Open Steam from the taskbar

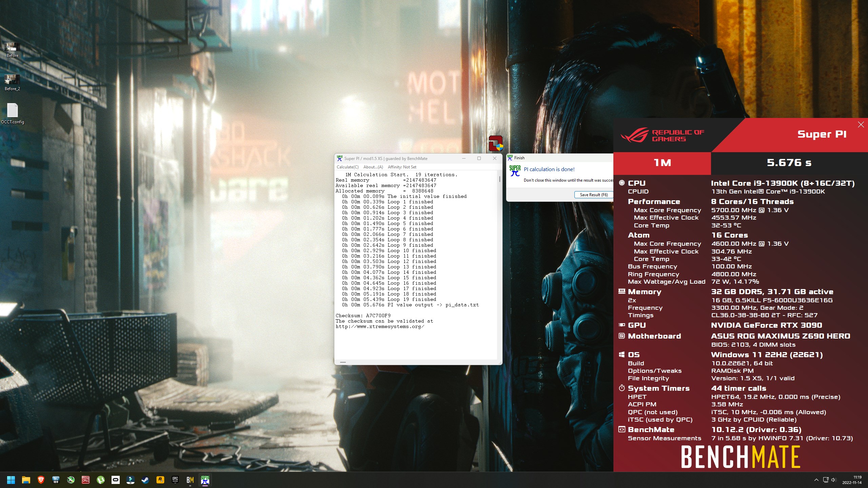145,480
